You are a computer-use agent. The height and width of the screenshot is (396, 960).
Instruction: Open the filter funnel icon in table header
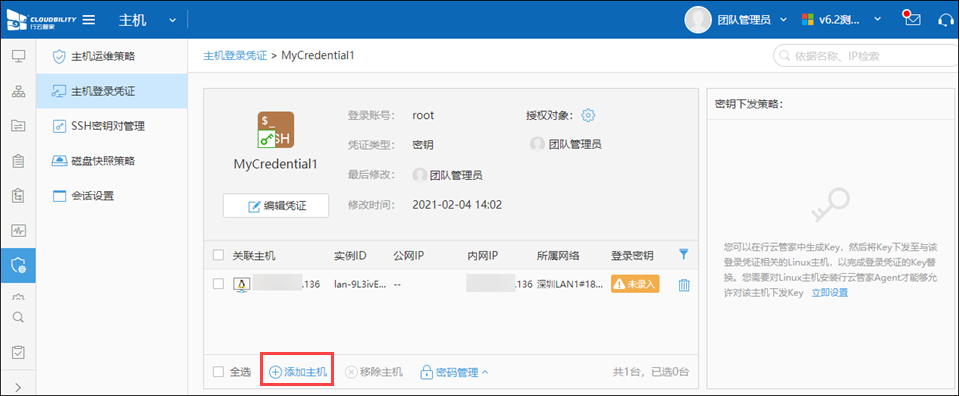[x=684, y=255]
